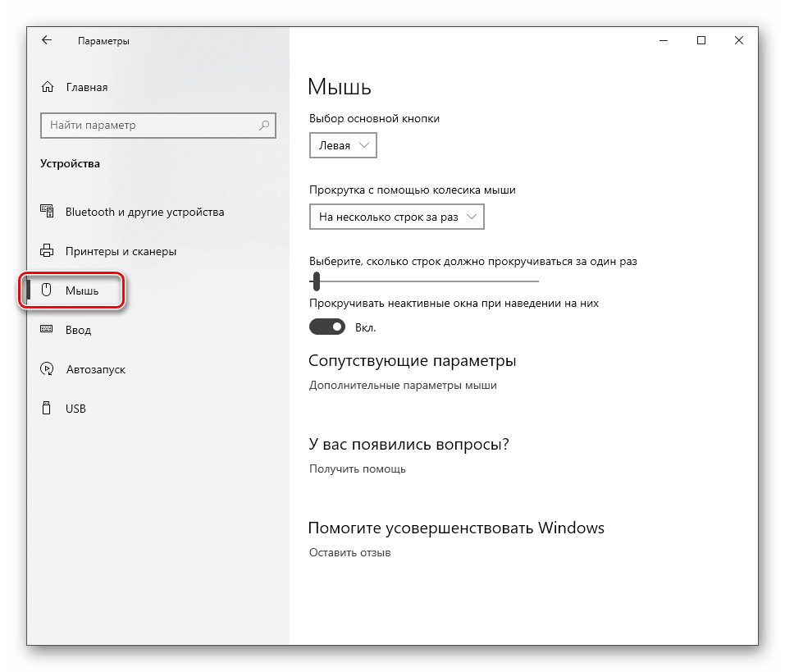785x672 pixels.
Task: Click the Сопутствующие параметры heading
Action: (412, 360)
